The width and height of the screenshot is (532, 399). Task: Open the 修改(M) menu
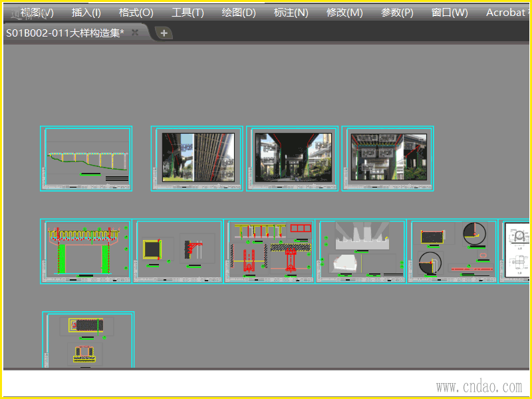pos(344,13)
